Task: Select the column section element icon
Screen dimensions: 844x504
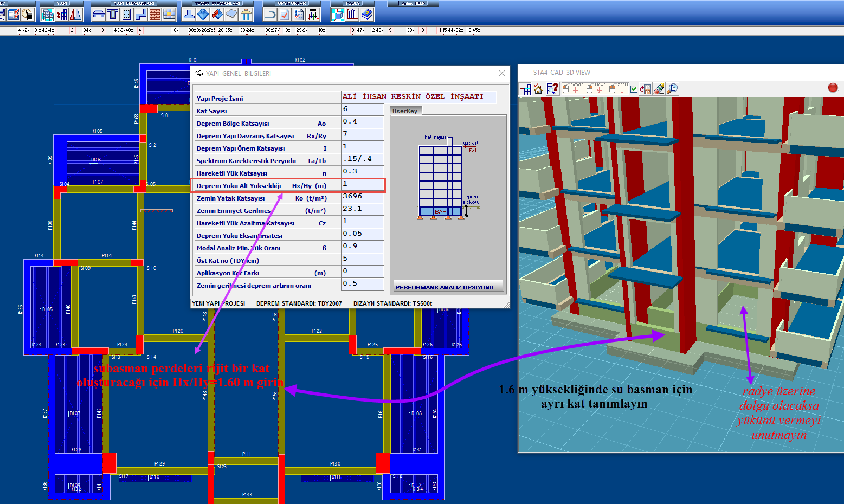Action: [127, 15]
